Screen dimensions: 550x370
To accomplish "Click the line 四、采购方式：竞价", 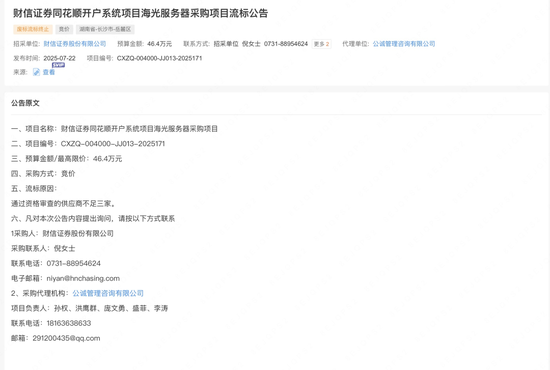I will [x=43, y=174].
